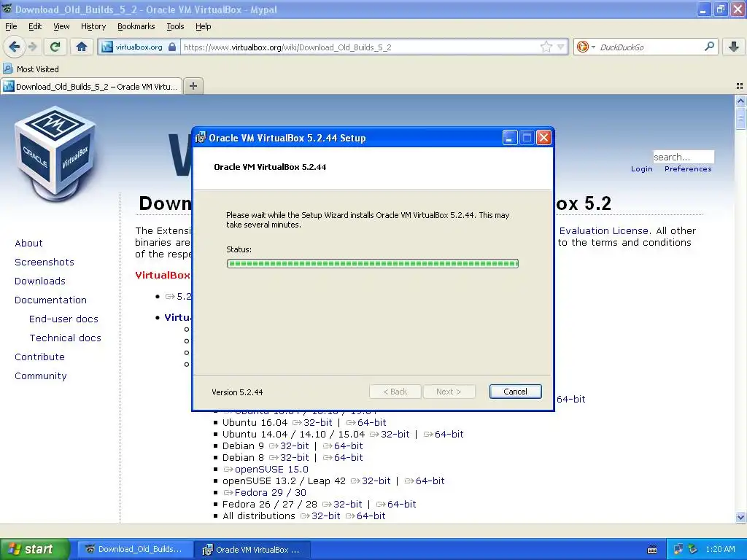
Task: Open the browser home page icon
Action: pyautogui.click(x=82, y=47)
